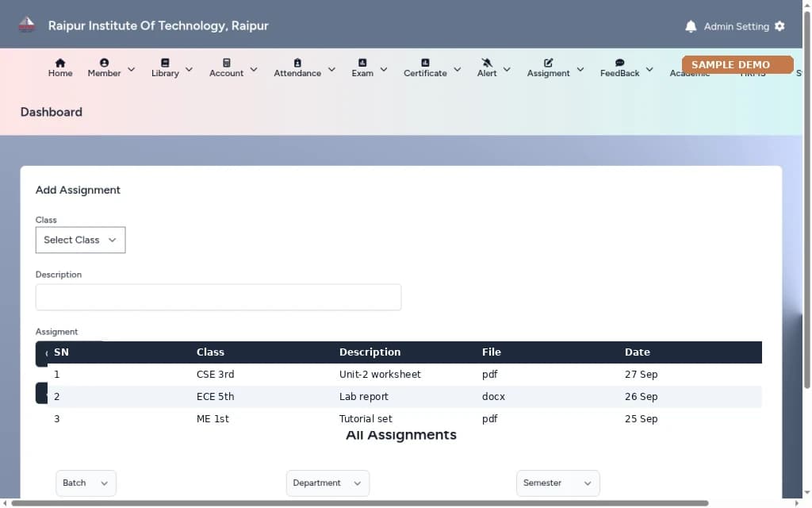Click the 27 Sep date cell
Image resolution: width=812 pixels, height=508 pixels.
[x=641, y=375]
